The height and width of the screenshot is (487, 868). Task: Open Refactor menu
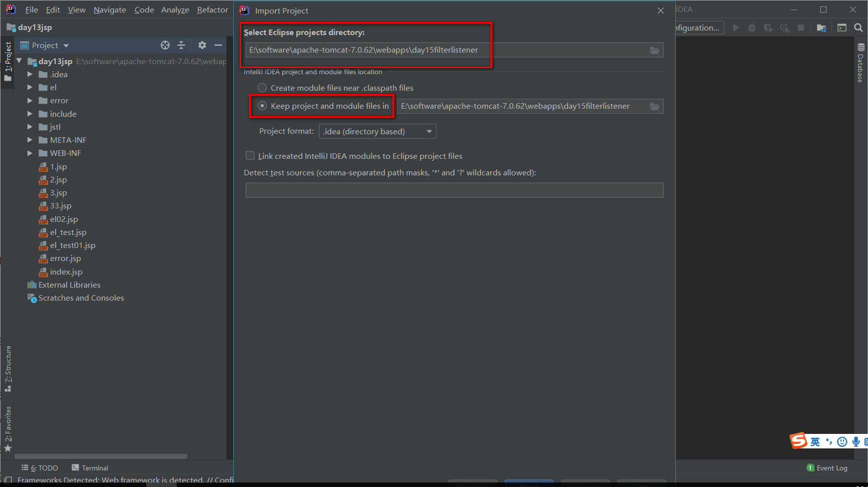click(212, 10)
